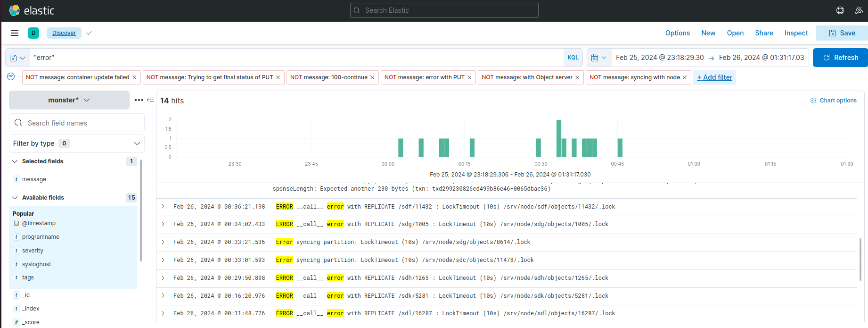Click the help icon in header
Image resolution: width=868 pixels, height=328 pixels.
tap(840, 10)
